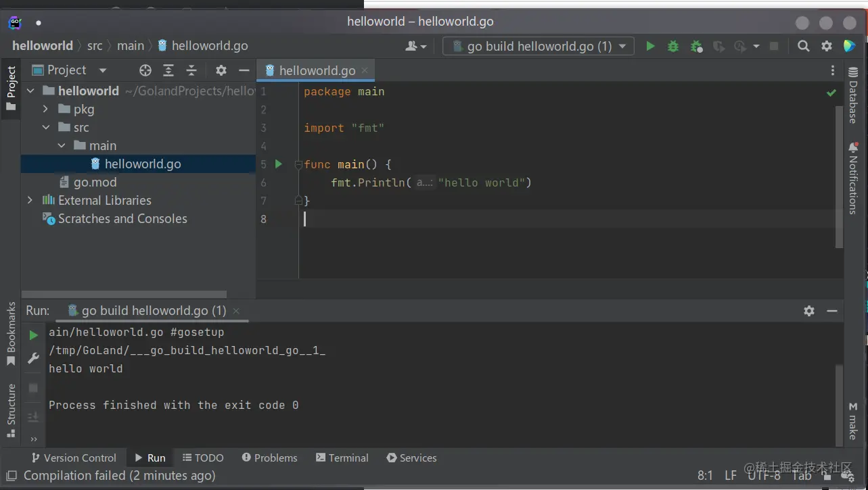868x490 pixels.
Task: Click the LF line separator indicator
Action: 731,476
